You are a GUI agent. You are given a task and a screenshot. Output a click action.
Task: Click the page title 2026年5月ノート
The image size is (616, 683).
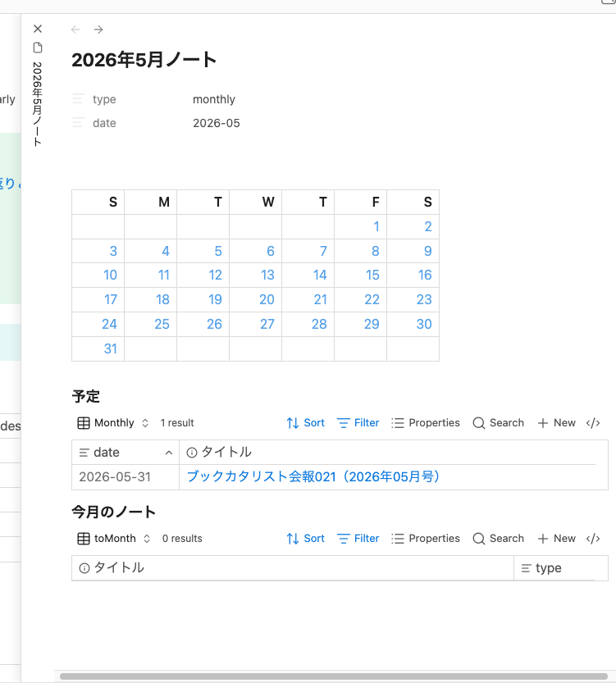tap(144, 60)
